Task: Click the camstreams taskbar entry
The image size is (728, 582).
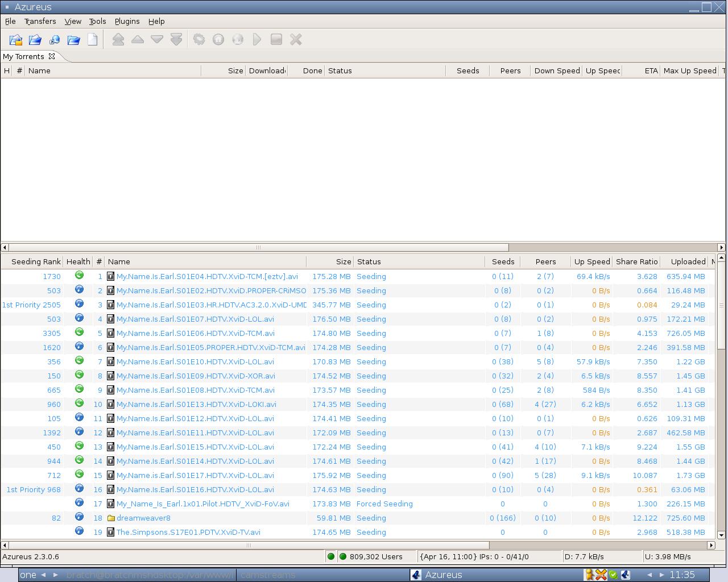Action: point(267,575)
